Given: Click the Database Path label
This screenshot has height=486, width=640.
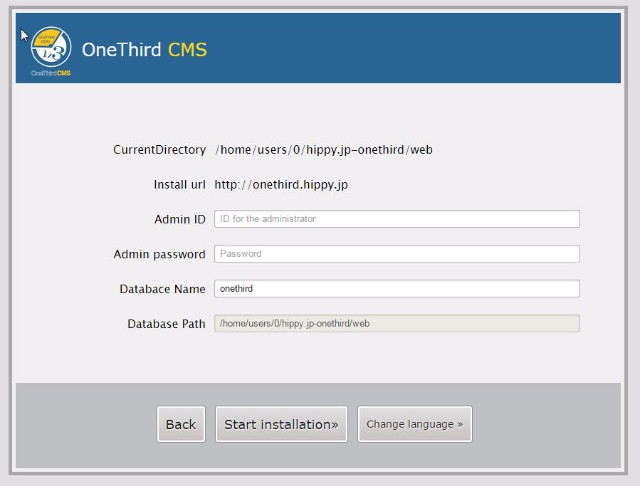Looking at the screenshot, I should pos(166,324).
